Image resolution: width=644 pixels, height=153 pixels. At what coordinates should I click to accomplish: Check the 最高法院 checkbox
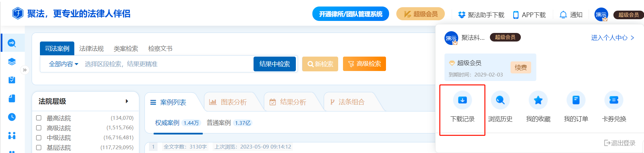39,118
